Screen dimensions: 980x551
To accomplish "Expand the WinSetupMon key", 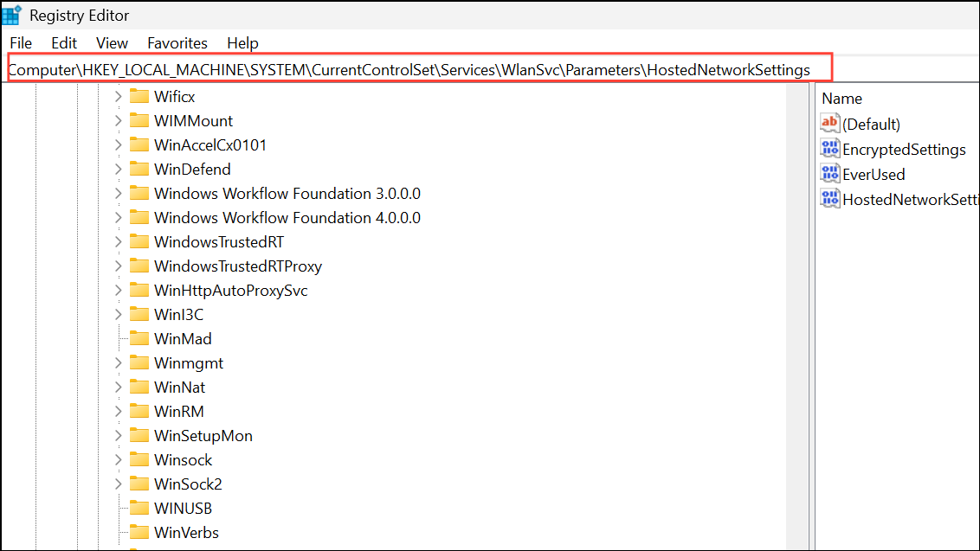I will (118, 435).
